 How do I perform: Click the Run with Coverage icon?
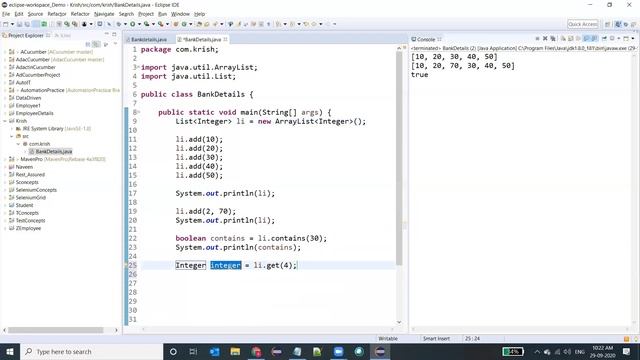click(x=147, y=24)
